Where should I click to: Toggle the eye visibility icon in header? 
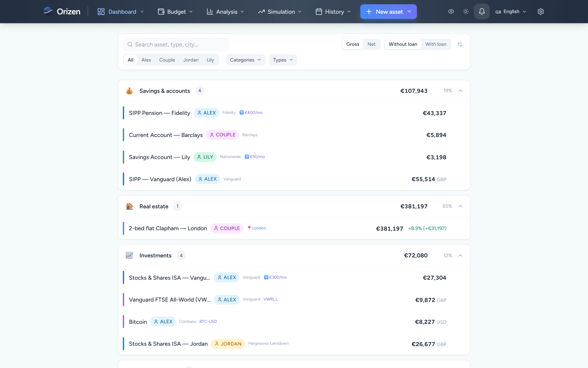click(x=451, y=11)
